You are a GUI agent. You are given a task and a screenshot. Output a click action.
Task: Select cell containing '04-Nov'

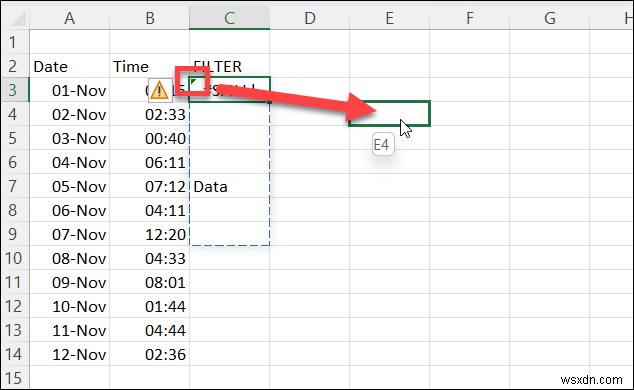[69, 162]
